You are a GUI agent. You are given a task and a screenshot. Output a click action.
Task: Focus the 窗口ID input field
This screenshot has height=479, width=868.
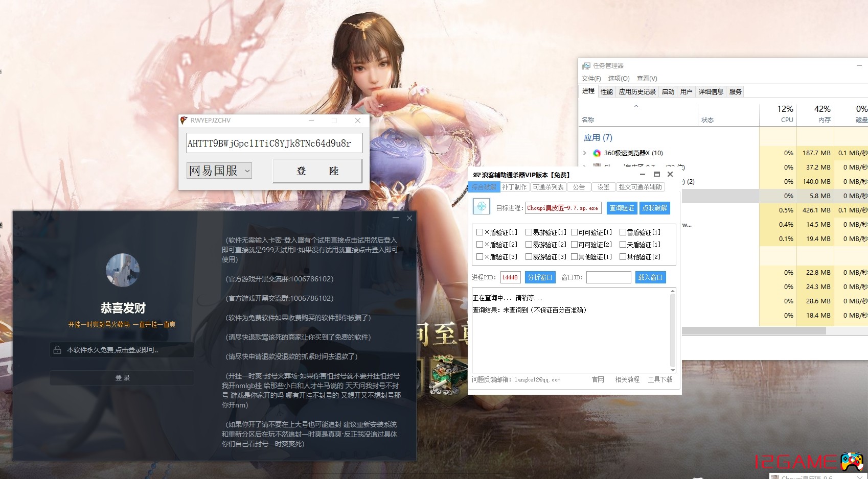pos(609,277)
